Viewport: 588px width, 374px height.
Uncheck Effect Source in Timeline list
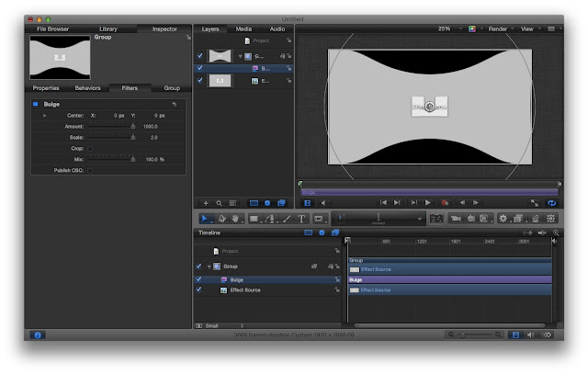tap(198, 289)
